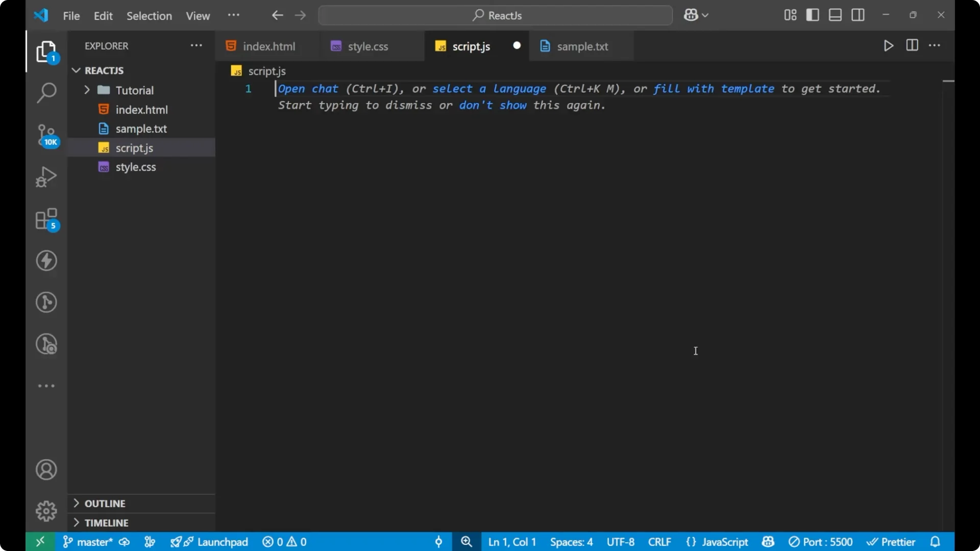980x551 pixels.
Task: Open the Extensions view with 5 updates
Action: (x=46, y=220)
